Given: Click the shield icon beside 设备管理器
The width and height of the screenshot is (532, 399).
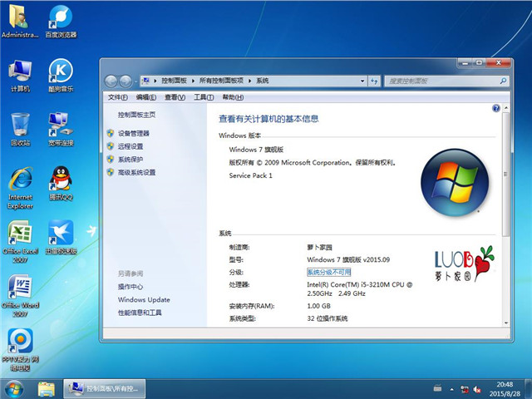Looking at the screenshot, I should pyautogui.click(x=111, y=133).
